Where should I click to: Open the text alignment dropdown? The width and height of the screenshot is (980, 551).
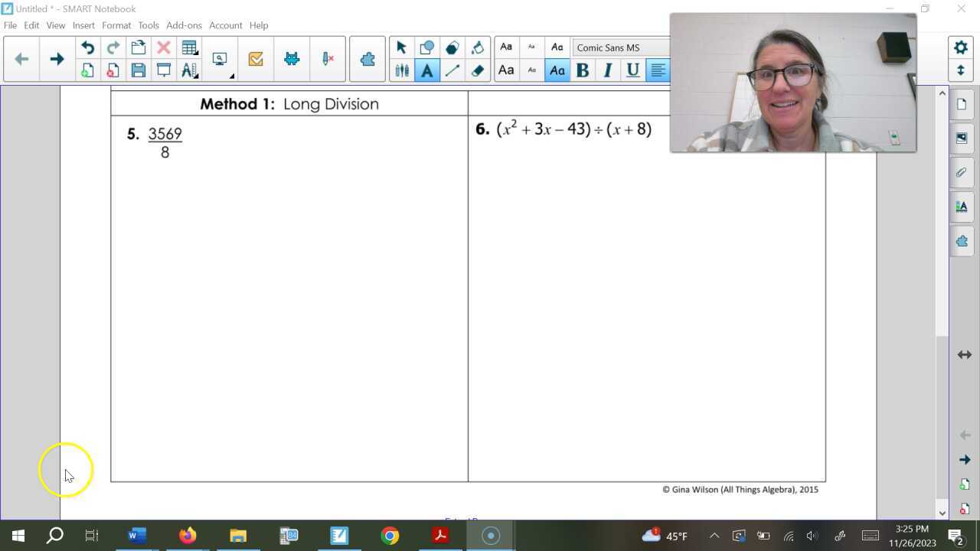click(x=658, y=70)
